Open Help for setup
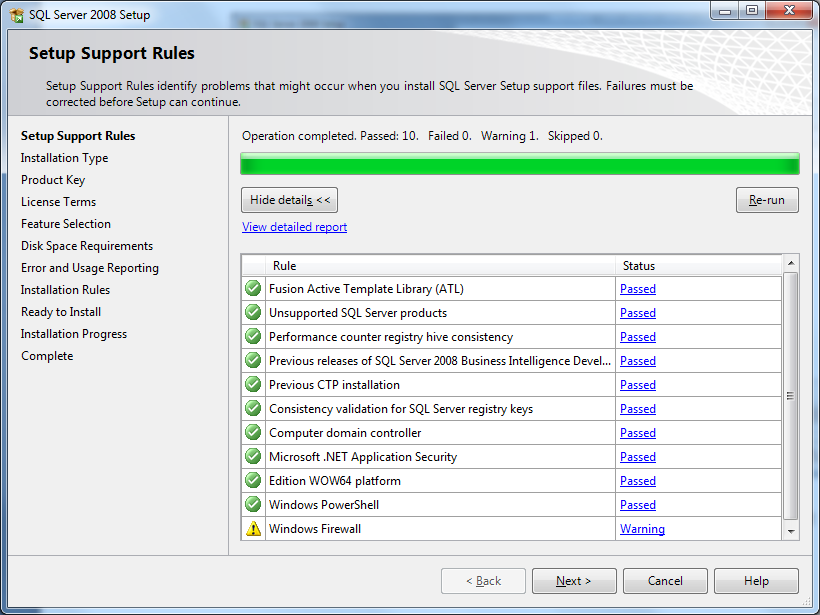The height and width of the screenshot is (615, 820). [x=756, y=581]
